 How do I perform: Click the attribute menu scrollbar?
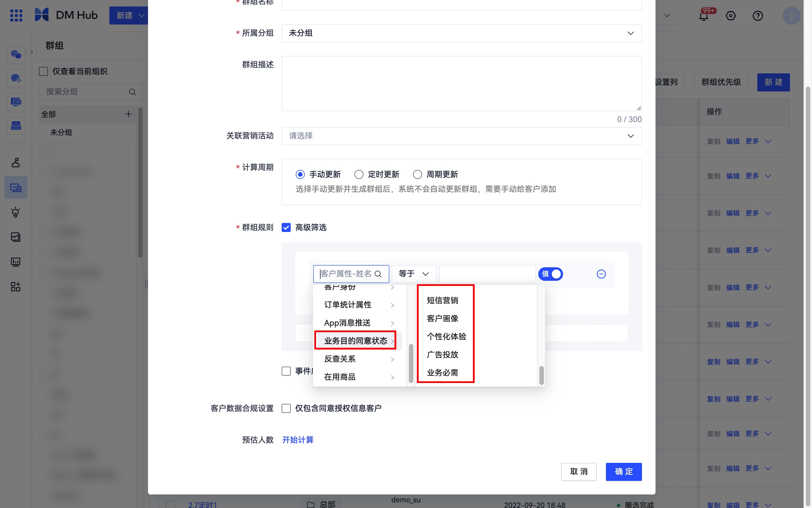pos(411,363)
